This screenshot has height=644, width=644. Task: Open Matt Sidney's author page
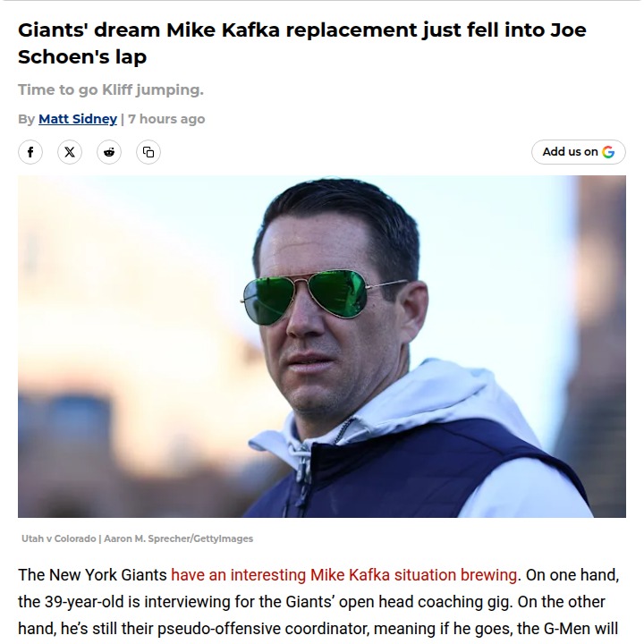click(x=78, y=119)
